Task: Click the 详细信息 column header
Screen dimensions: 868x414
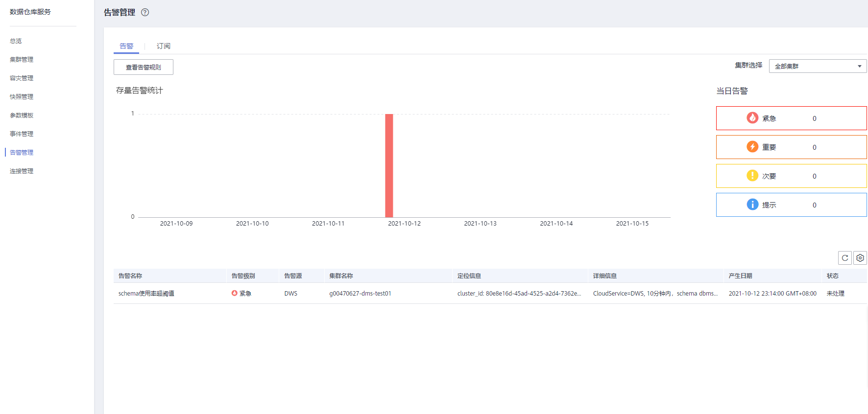Action: [x=605, y=276]
